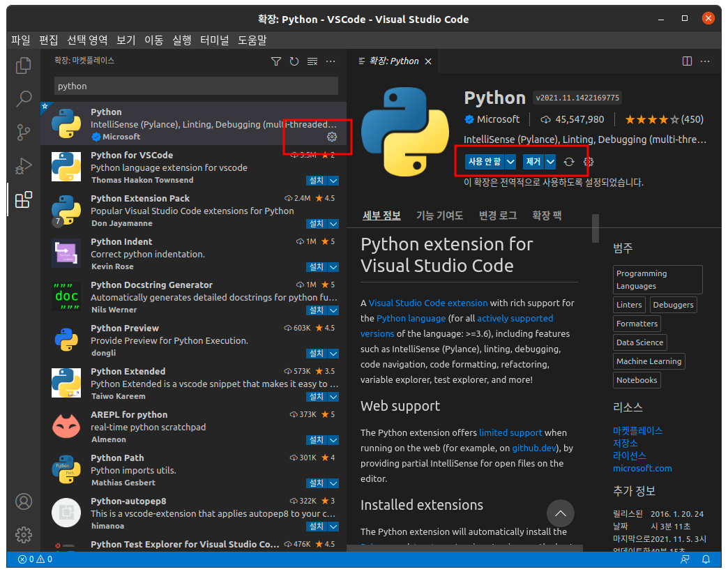Expand the 제거 dropdown arrow
The image size is (728, 574).
(x=550, y=162)
